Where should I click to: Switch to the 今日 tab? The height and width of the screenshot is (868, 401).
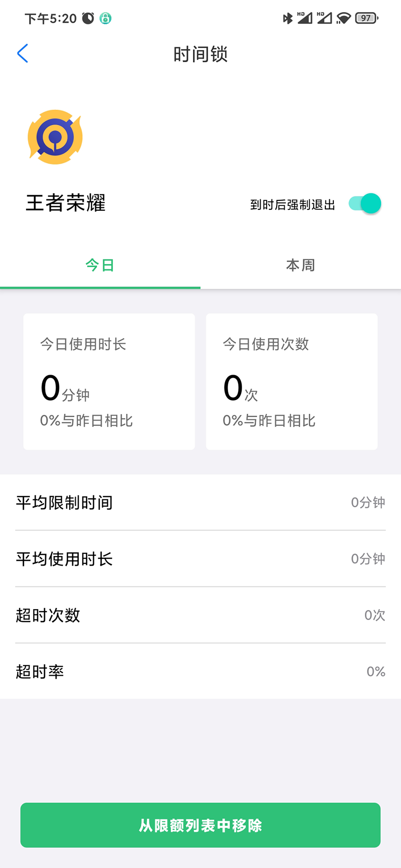point(100,265)
